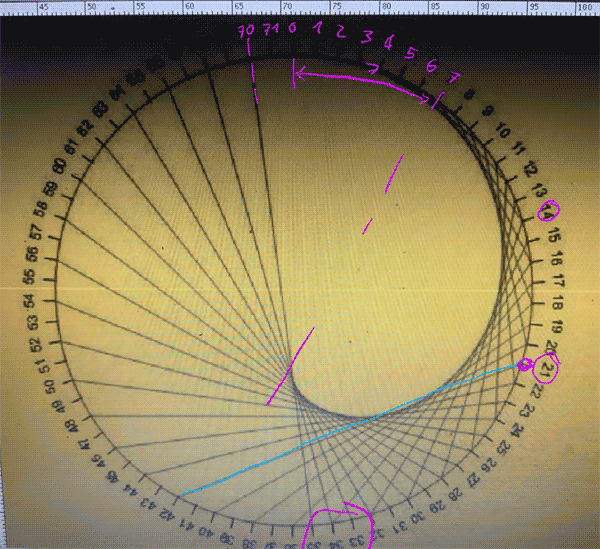Viewport: 600px width, 549px height.
Task: Click the printed number 22 on the circle
Action: (535, 391)
